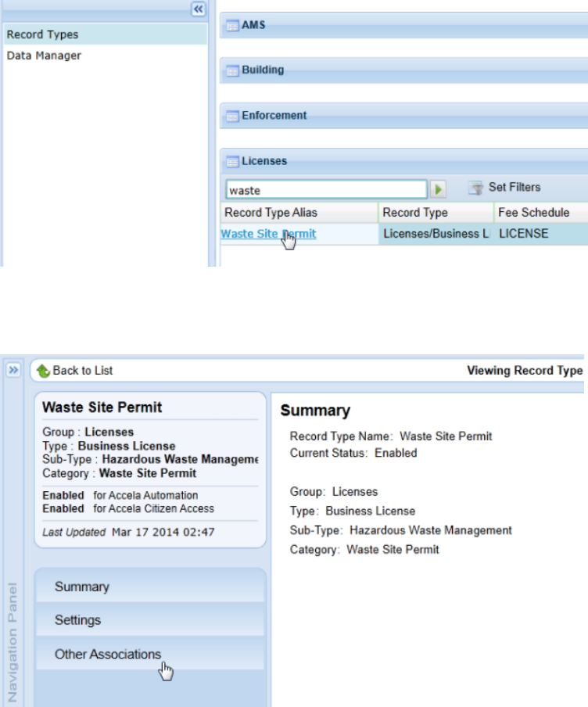
Task: Click the 'Licenses/Business L' record type cell
Action: [436, 234]
